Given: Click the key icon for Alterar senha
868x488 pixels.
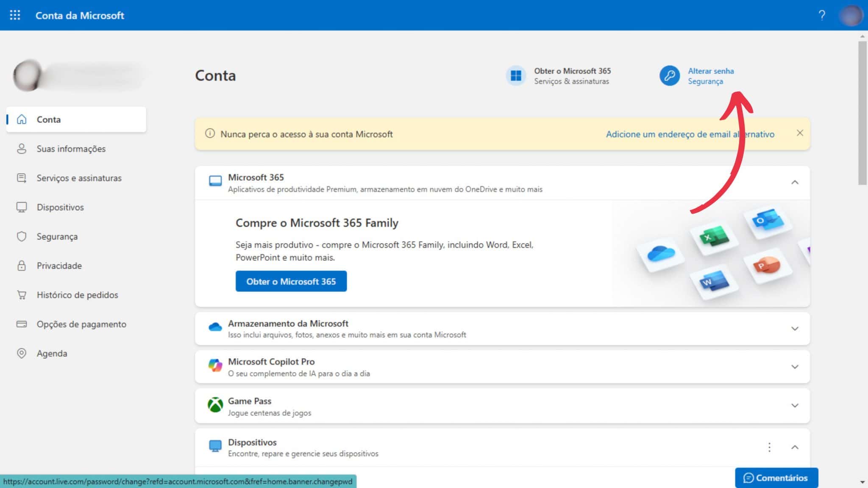Looking at the screenshot, I should [670, 76].
